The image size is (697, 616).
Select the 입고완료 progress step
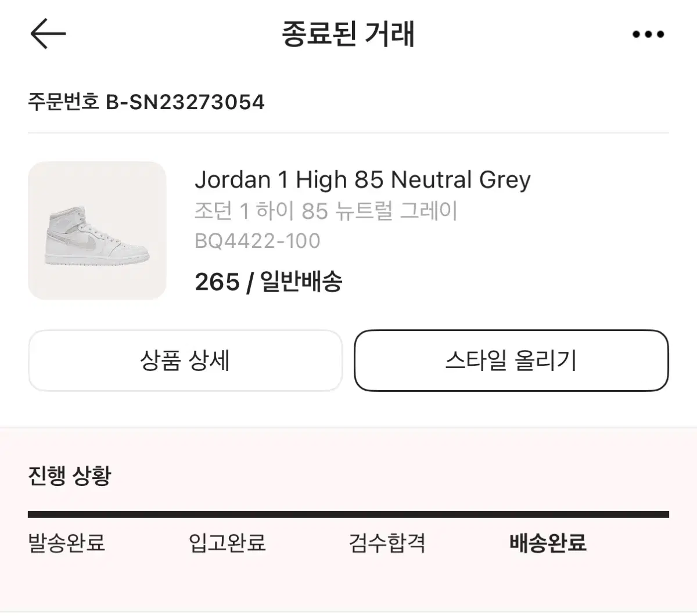point(227,543)
